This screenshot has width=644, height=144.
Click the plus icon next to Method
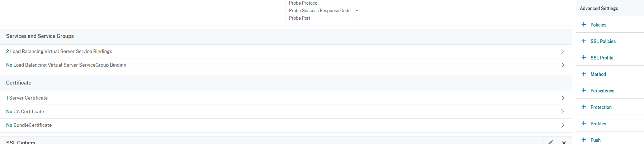[584, 74]
